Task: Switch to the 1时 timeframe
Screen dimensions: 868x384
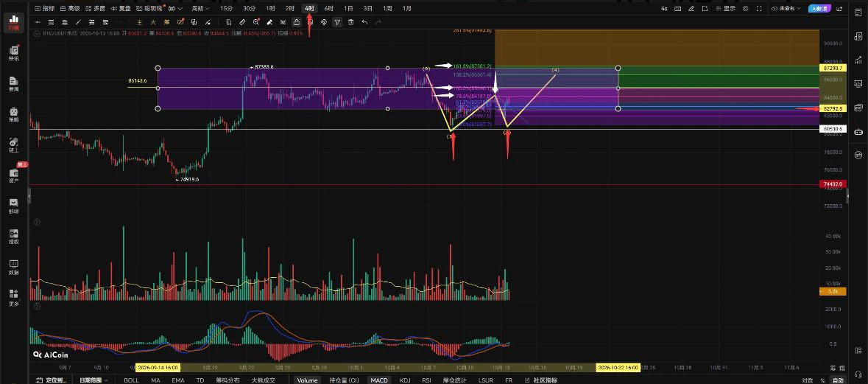Action: tap(270, 8)
